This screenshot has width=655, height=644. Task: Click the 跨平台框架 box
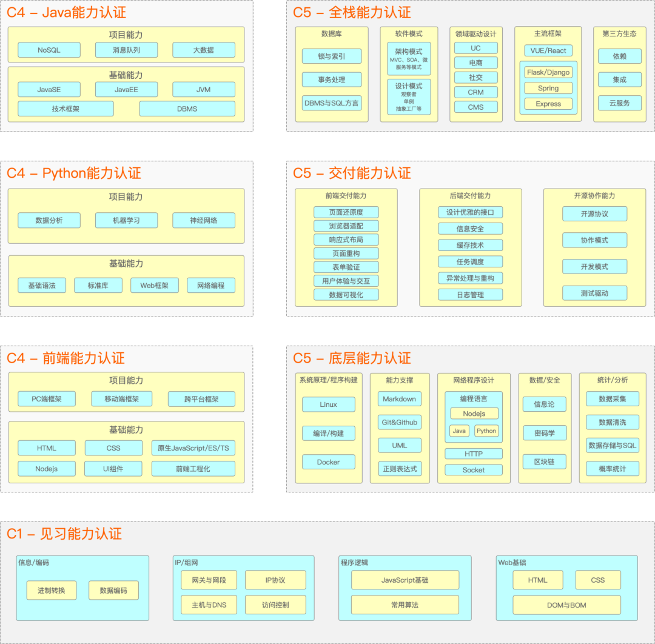[201, 399]
